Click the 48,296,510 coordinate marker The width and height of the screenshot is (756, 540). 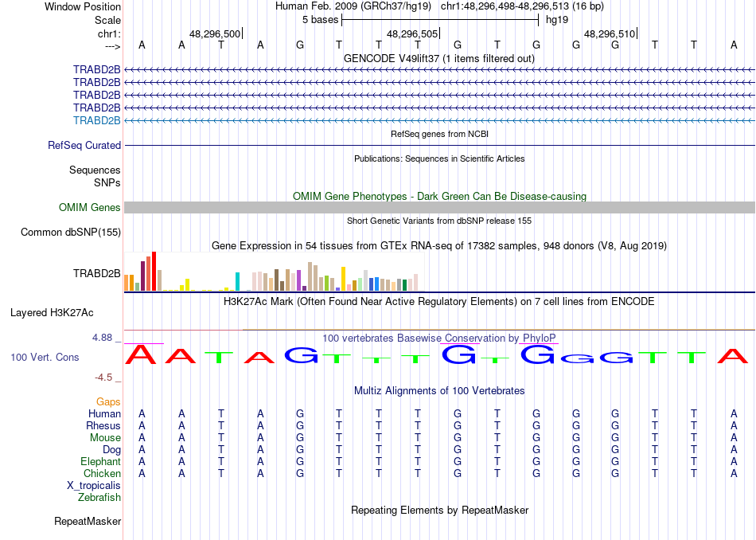click(610, 33)
